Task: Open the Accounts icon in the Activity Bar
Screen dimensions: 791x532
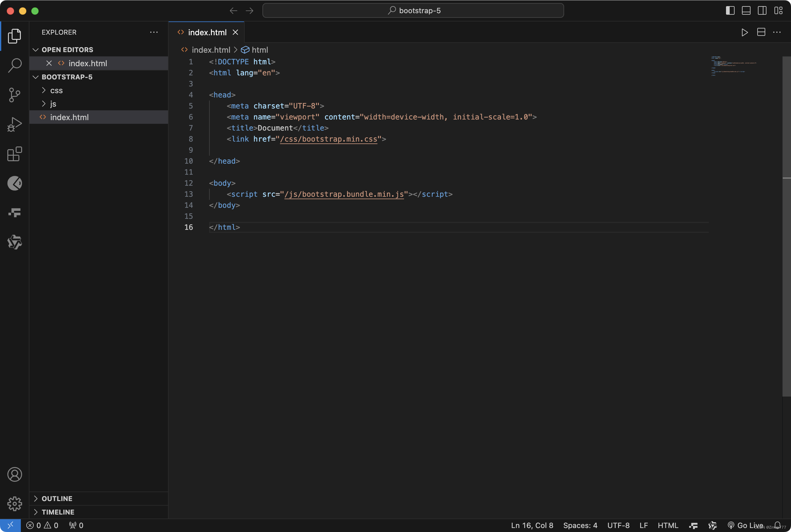Action: [14, 475]
